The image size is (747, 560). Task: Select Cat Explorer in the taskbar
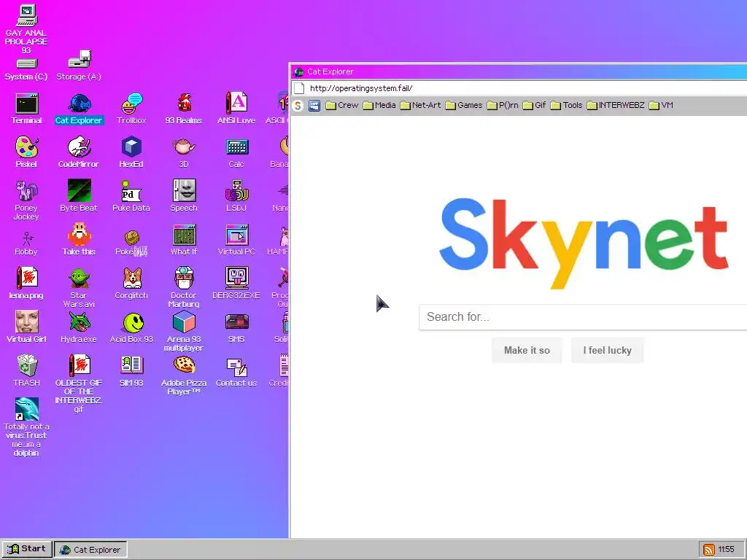click(x=90, y=550)
